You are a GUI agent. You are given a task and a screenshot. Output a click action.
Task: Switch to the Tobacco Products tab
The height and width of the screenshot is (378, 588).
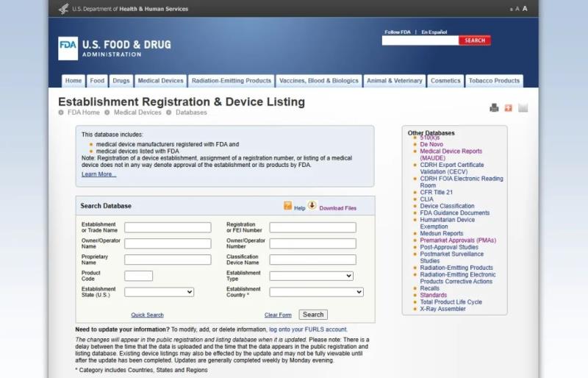click(x=494, y=81)
